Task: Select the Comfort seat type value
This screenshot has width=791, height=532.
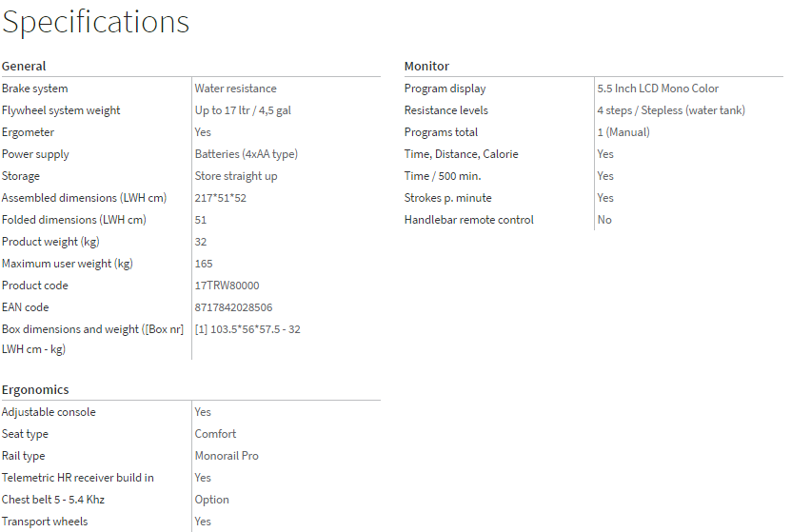Action: tap(215, 434)
